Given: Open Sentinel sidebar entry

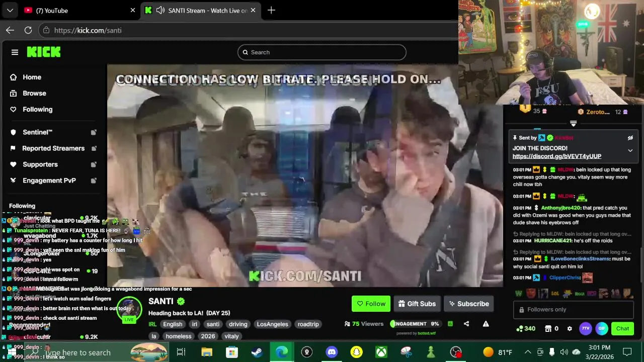Looking at the screenshot, I should 52,132.
